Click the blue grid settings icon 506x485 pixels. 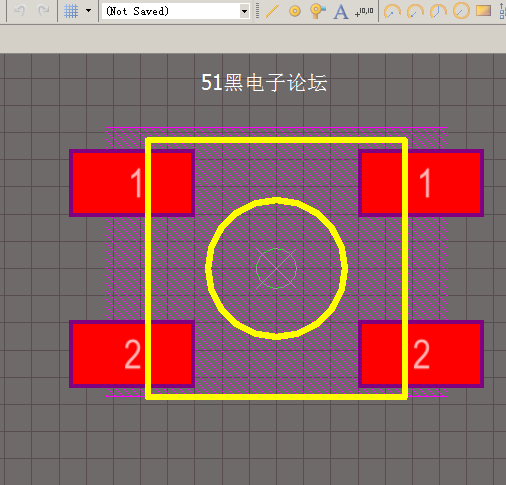(x=71, y=11)
